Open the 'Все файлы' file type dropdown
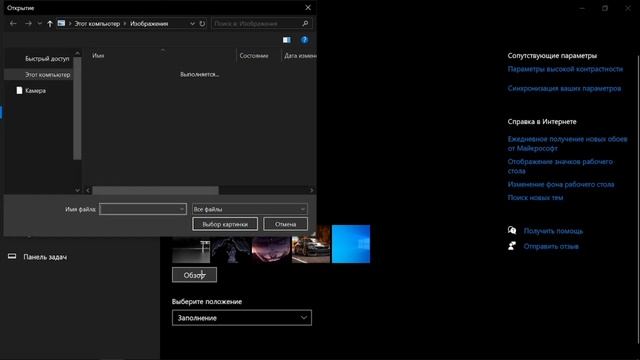Screen dimensions: 640x360 [250, 209]
